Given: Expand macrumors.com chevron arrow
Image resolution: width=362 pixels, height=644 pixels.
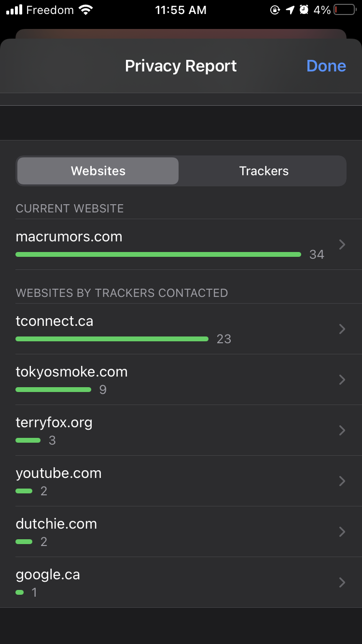Looking at the screenshot, I should pyautogui.click(x=342, y=245).
